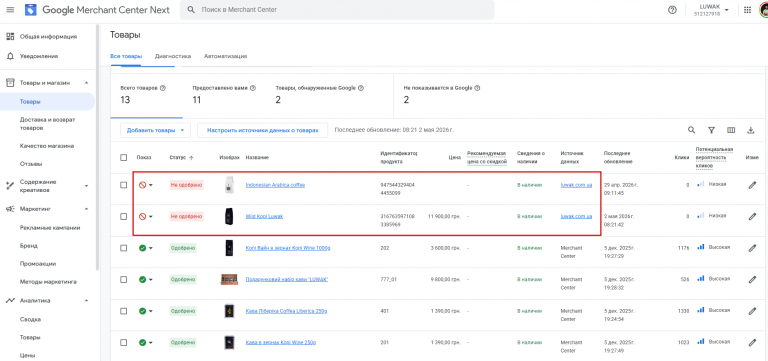
Task: Check the gift set LUWAK row checkbox
Action: [x=123, y=279]
